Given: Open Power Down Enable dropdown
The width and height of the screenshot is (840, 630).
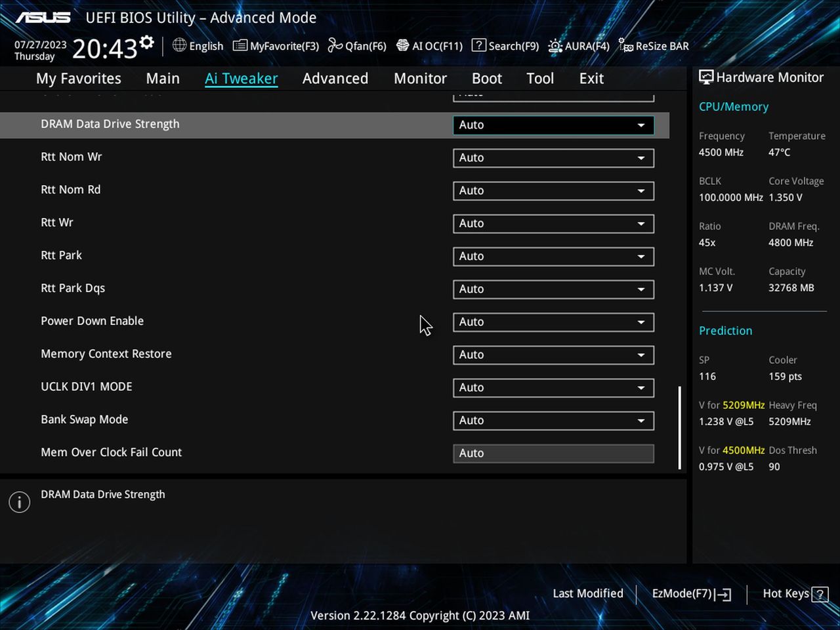Looking at the screenshot, I should coord(553,322).
